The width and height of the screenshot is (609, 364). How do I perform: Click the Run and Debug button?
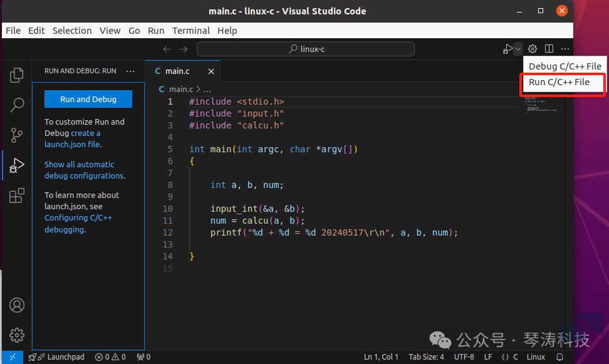tap(88, 99)
